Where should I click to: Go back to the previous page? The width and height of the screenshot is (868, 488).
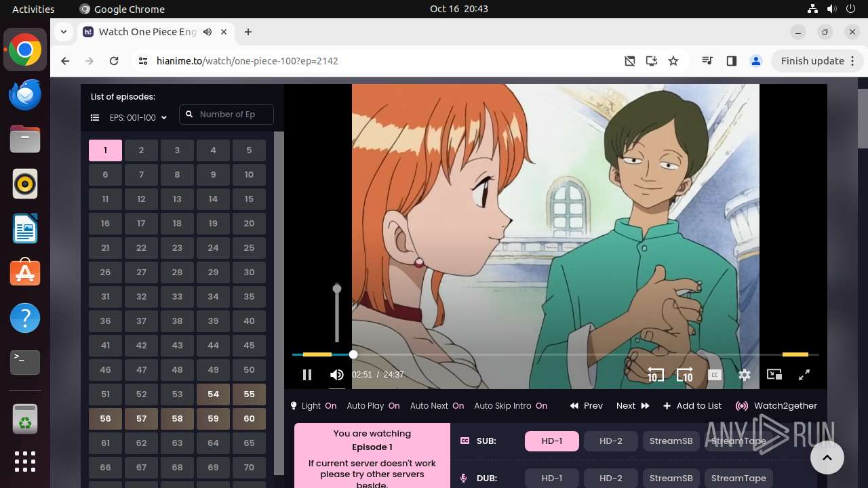(x=65, y=61)
